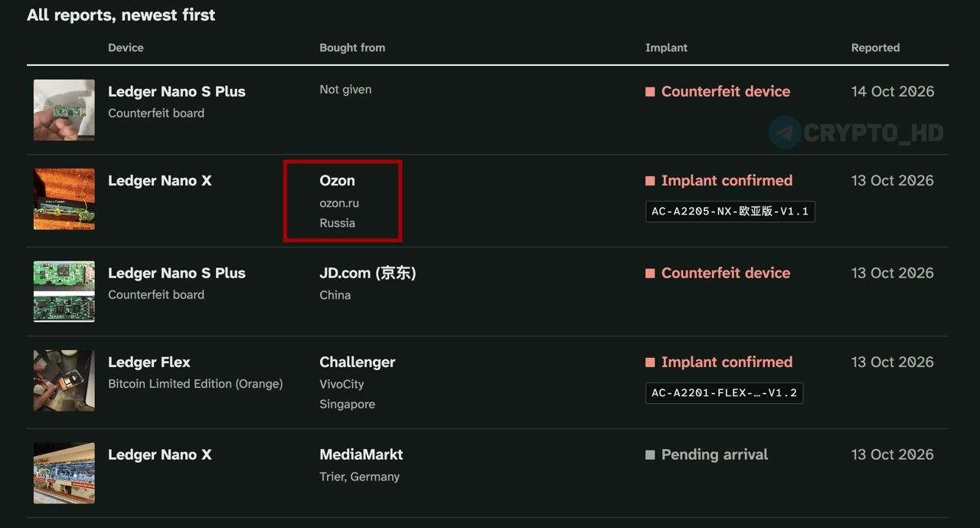This screenshot has width=980, height=528.
Task: Click the Reported column header
Action: pos(875,48)
